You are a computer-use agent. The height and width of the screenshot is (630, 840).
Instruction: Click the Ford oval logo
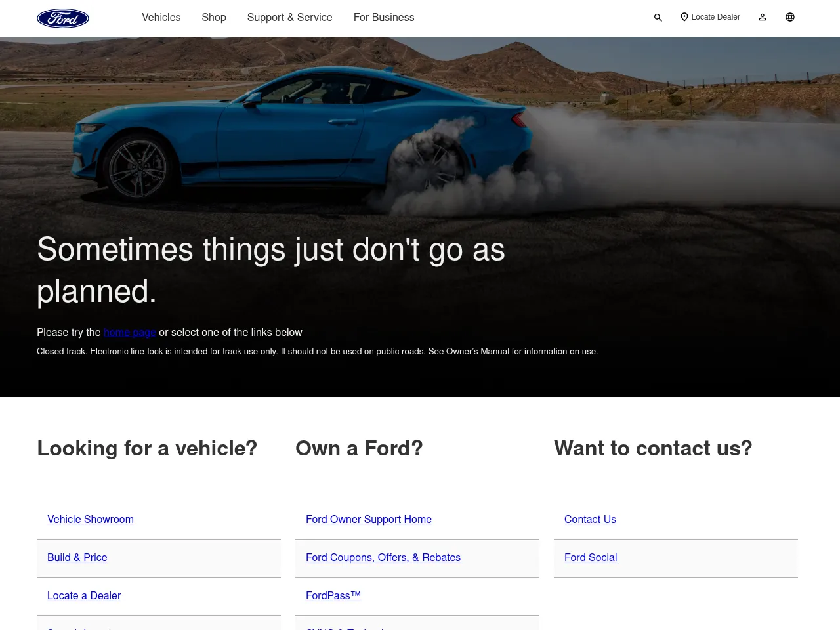pos(63,18)
